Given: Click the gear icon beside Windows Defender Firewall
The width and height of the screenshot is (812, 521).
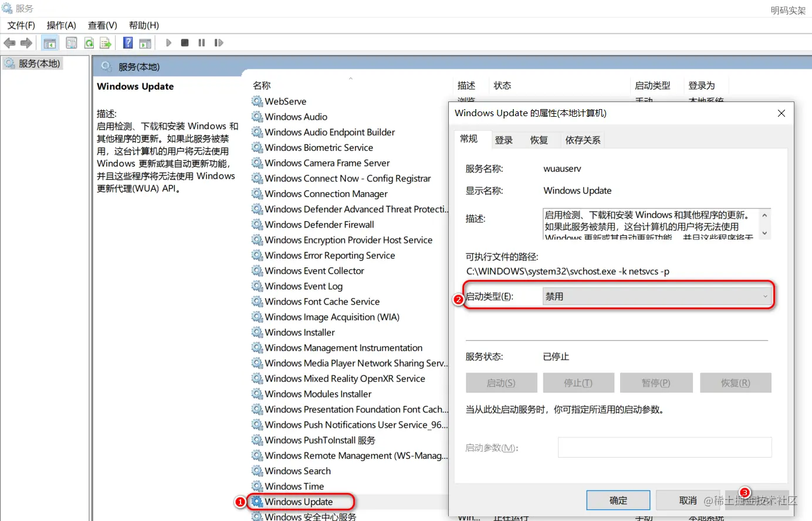Looking at the screenshot, I should [257, 224].
